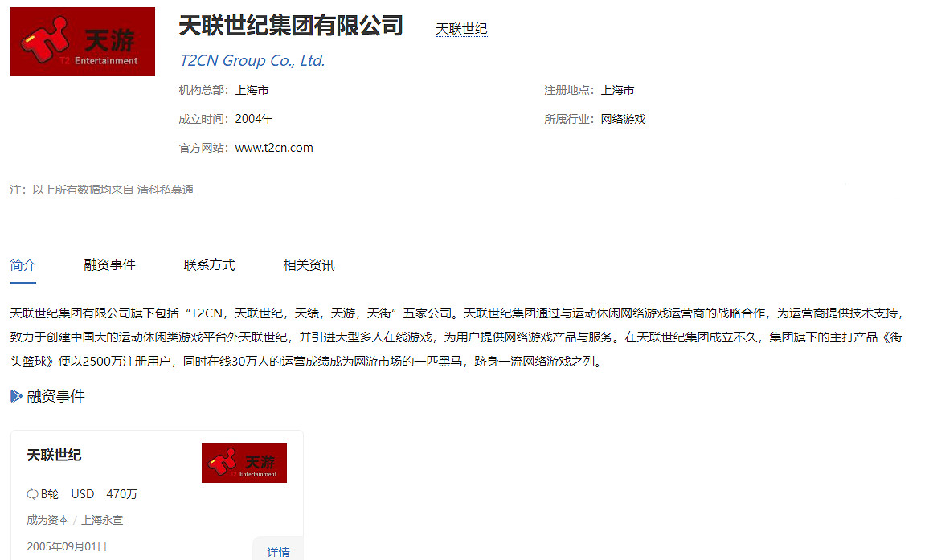Viewport: 929px width, 560px height.
Task: Click the 天联世纪 title in funding card
Action: pyautogui.click(x=55, y=456)
